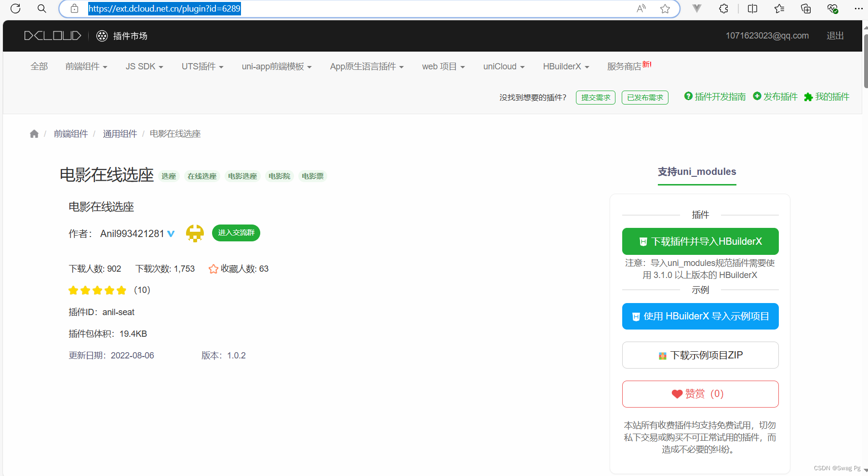Expand uni-app前端模板 dropdown
The width and height of the screenshot is (868, 476).
[x=277, y=66]
